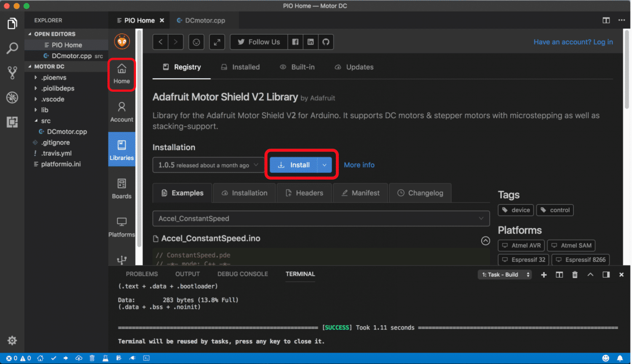
Task: Open the Libraries section in PIO sidebar
Action: coord(122,150)
